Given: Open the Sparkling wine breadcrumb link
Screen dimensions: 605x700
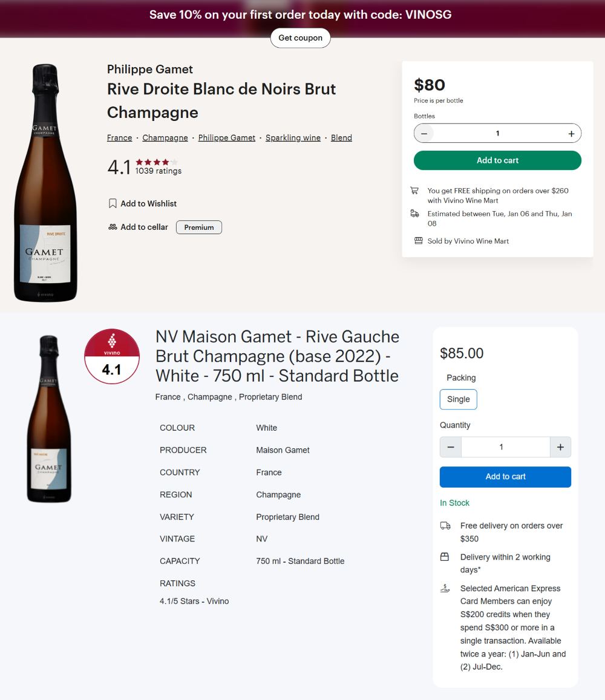Looking at the screenshot, I should point(293,138).
